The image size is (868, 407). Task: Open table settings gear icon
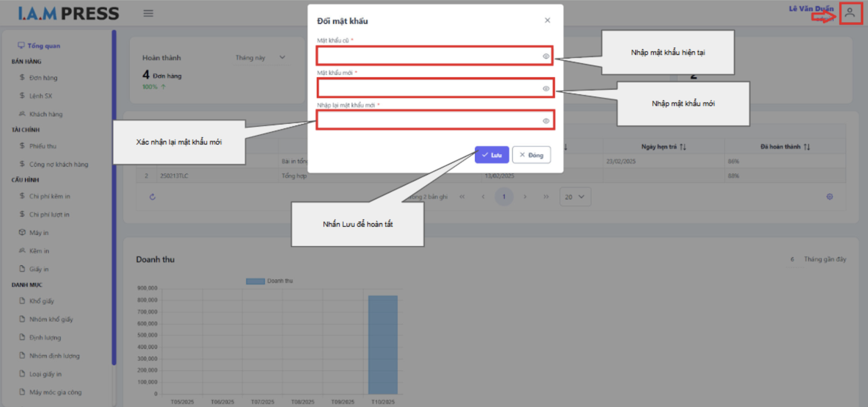click(x=829, y=197)
